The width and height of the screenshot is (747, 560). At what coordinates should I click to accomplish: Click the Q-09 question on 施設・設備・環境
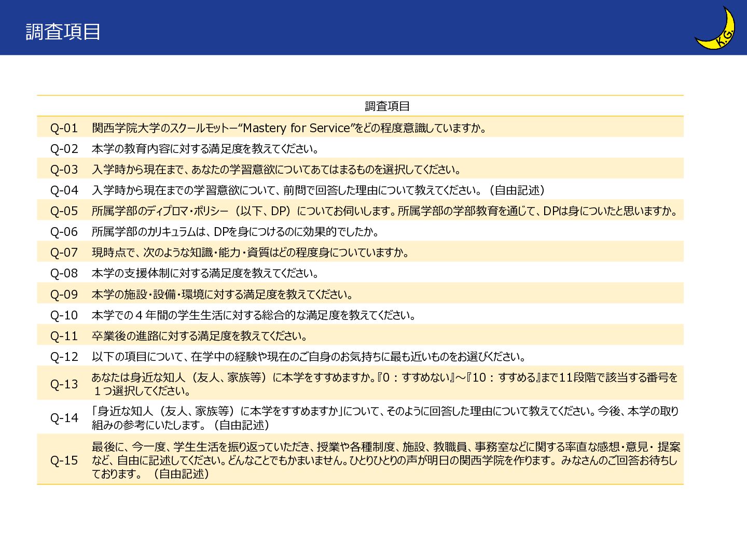click(223, 295)
